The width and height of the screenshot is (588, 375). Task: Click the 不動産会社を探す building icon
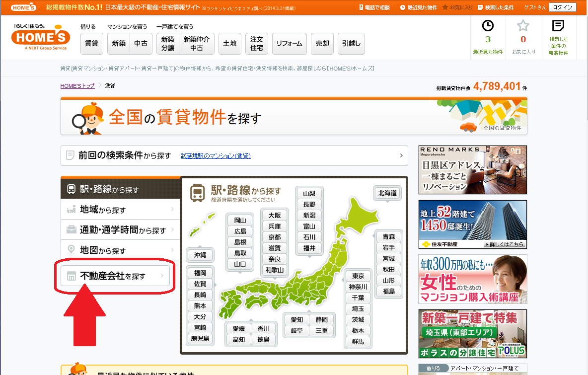[x=72, y=276]
